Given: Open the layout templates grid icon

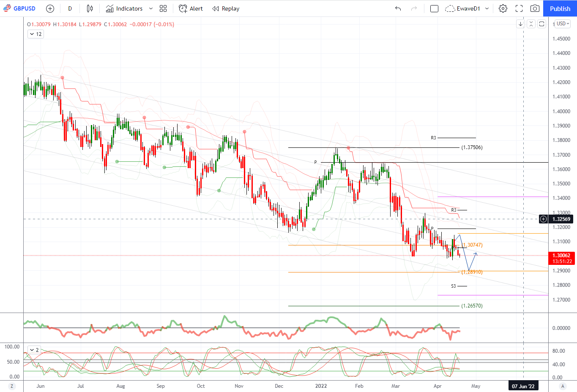Looking at the screenshot, I should click(x=163, y=8).
